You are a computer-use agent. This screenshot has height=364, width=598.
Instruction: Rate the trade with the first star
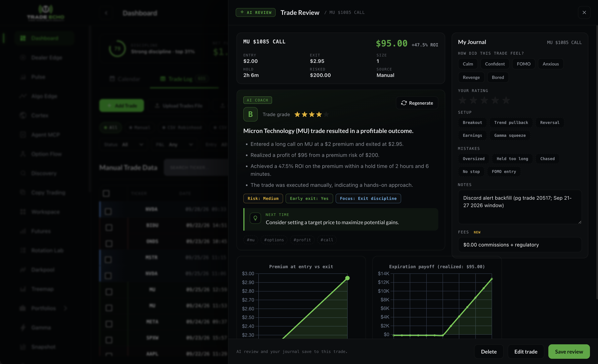(463, 100)
